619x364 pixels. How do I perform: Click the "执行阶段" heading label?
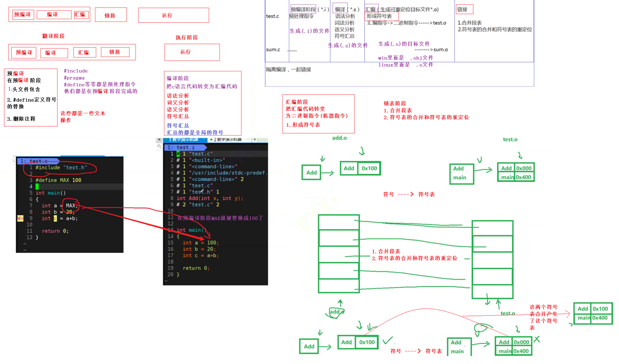187,37
